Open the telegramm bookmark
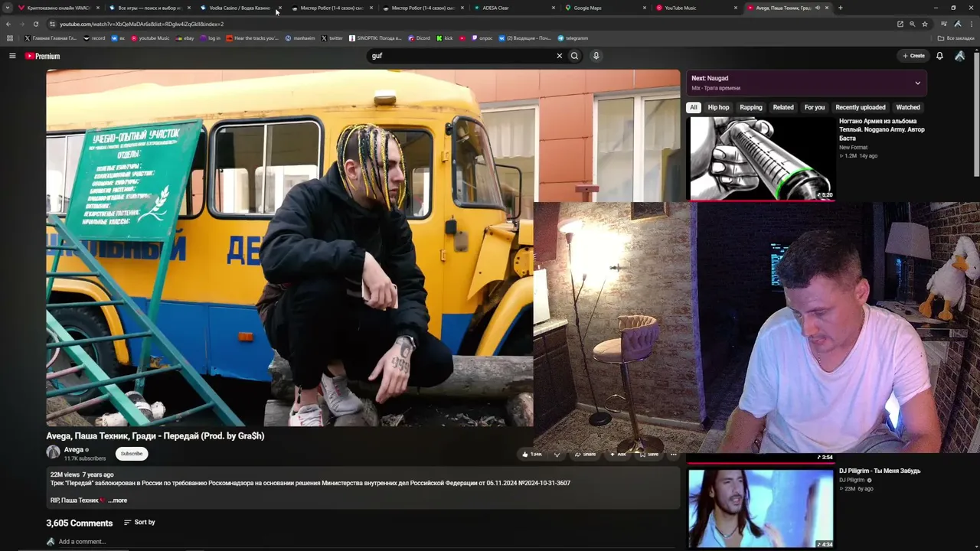This screenshot has height=551, width=980. (573, 38)
